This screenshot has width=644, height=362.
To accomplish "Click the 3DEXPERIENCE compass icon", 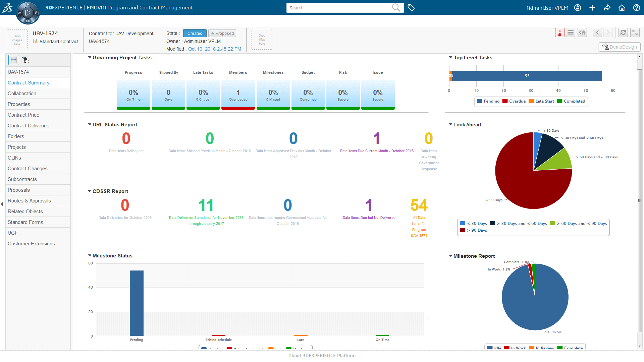I will [x=28, y=13].
